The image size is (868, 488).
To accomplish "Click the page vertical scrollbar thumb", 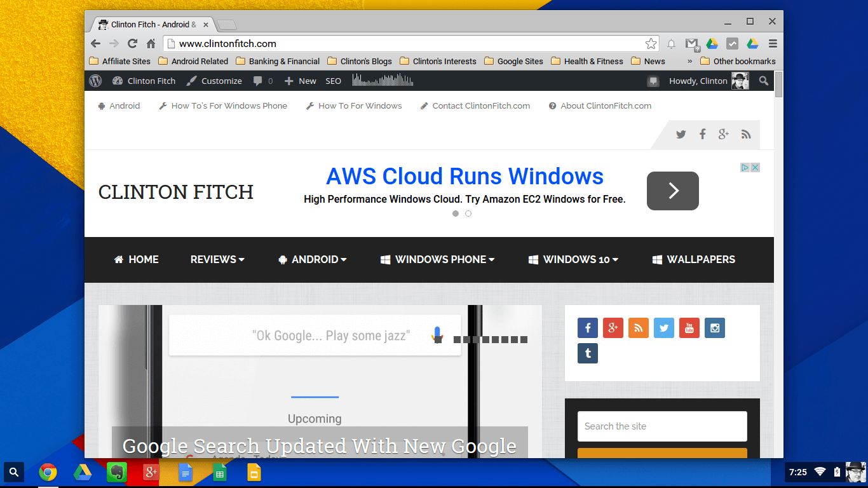I will (x=778, y=85).
